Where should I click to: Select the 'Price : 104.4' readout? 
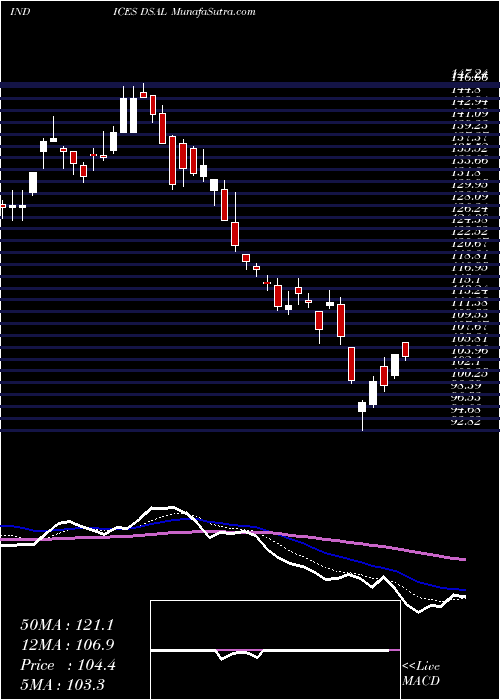(x=68, y=665)
